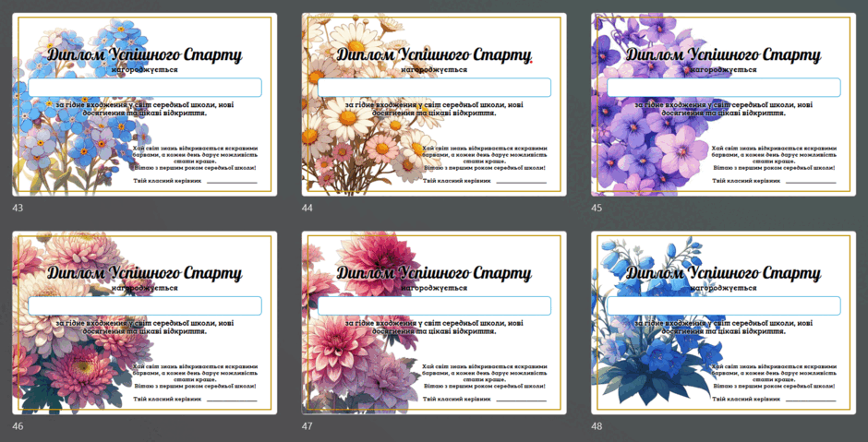Click the empty name box on slide 43

coord(145,88)
